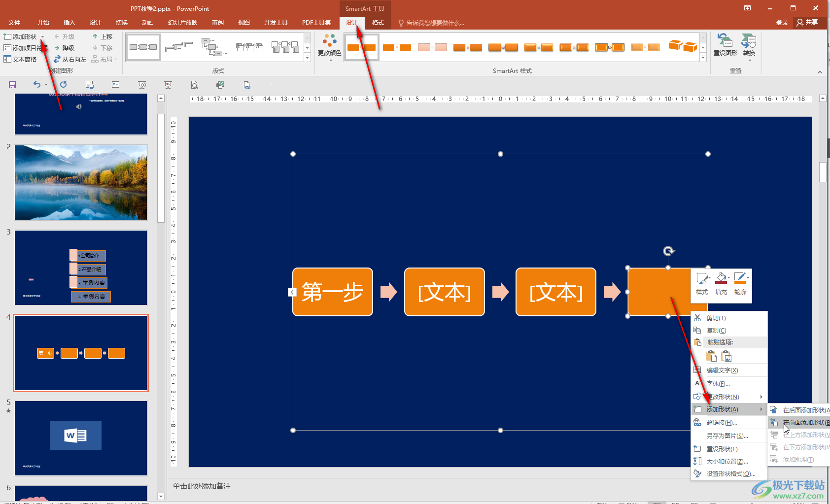
Task: Click the 样式 style icon in mini toolbar
Action: (702, 283)
